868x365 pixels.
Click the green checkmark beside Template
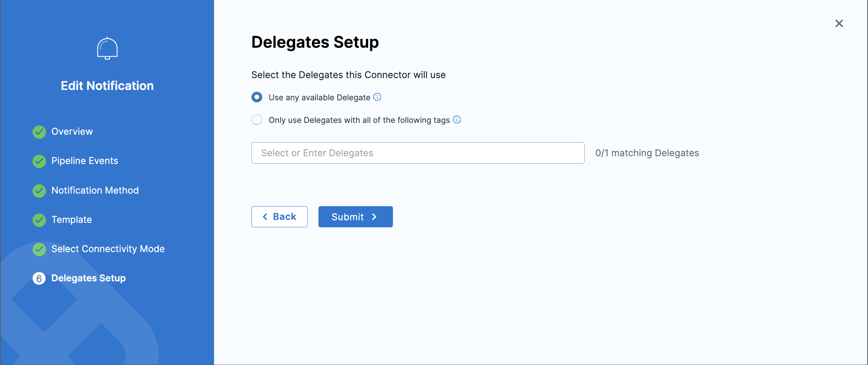pos(39,220)
